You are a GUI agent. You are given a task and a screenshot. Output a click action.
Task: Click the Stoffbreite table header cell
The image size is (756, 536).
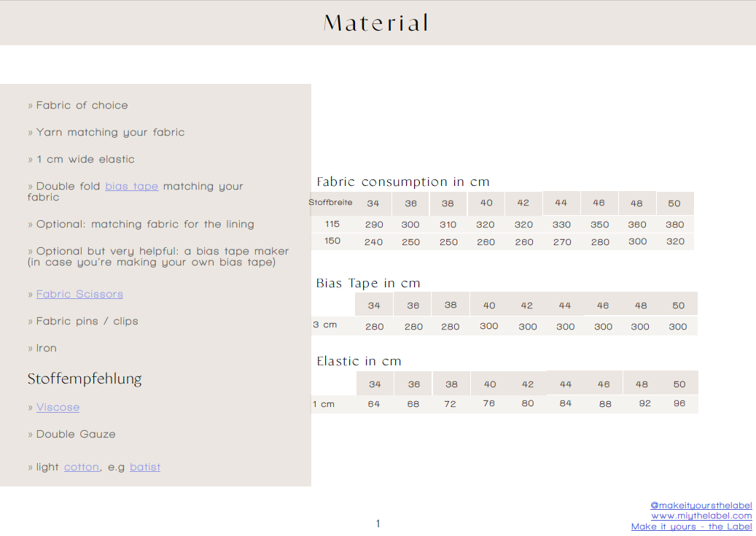[330, 203]
